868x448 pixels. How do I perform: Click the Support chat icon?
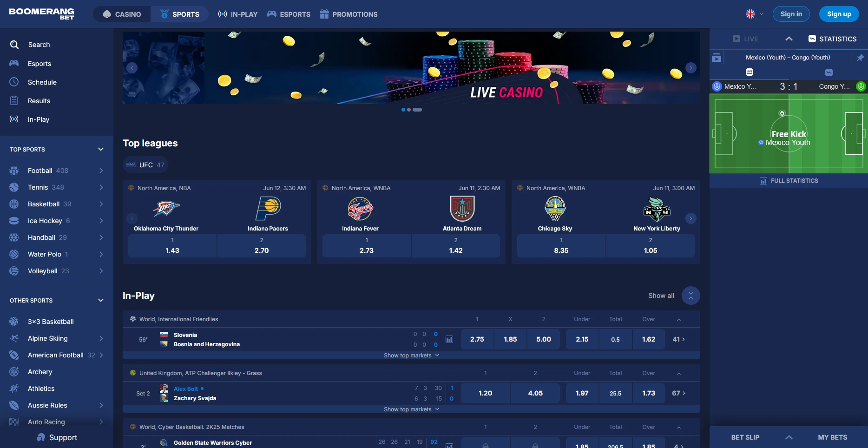click(x=41, y=437)
